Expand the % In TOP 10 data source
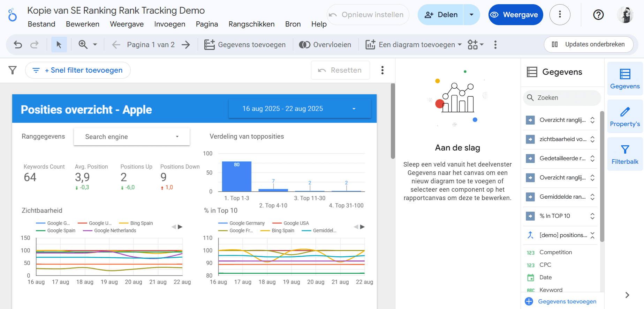Image resolution: width=644 pixels, height=309 pixels. pyautogui.click(x=592, y=216)
